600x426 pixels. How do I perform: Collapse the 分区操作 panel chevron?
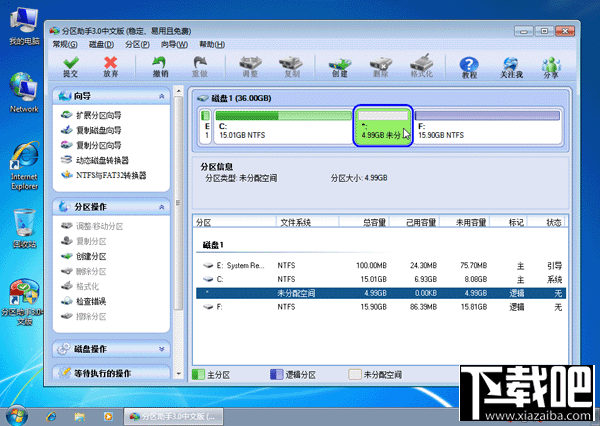165,207
